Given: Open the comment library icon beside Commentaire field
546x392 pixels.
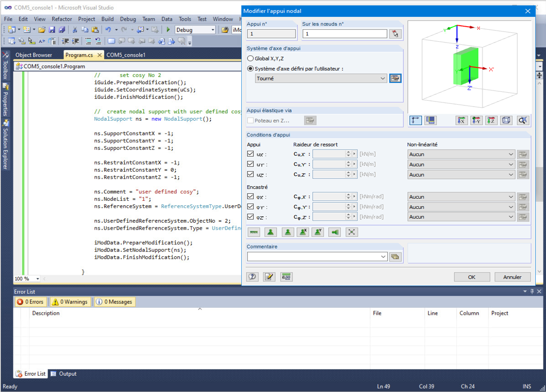Looking at the screenshot, I should [x=395, y=257].
